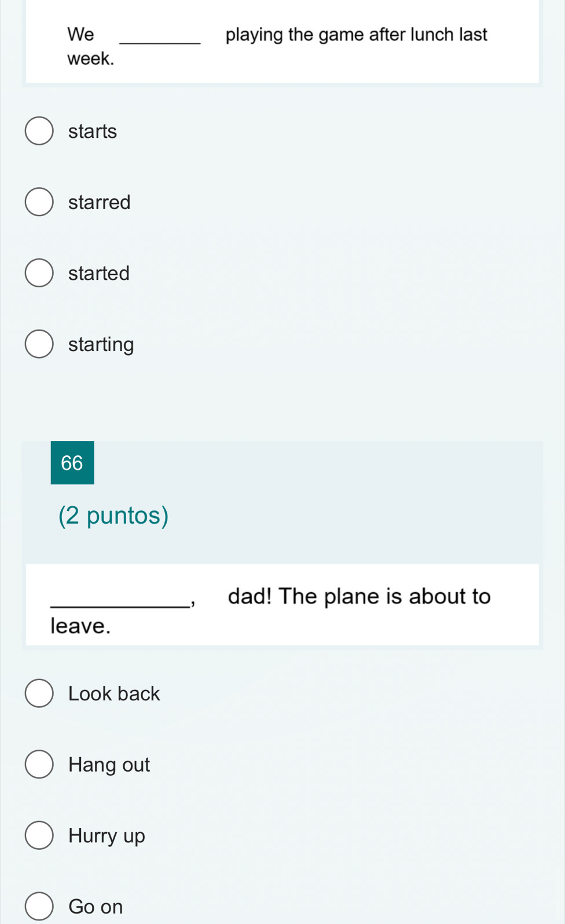Click the 'We ___ playing the game' question text
This screenshot has width=565, height=924.
(x=277, y=35)
